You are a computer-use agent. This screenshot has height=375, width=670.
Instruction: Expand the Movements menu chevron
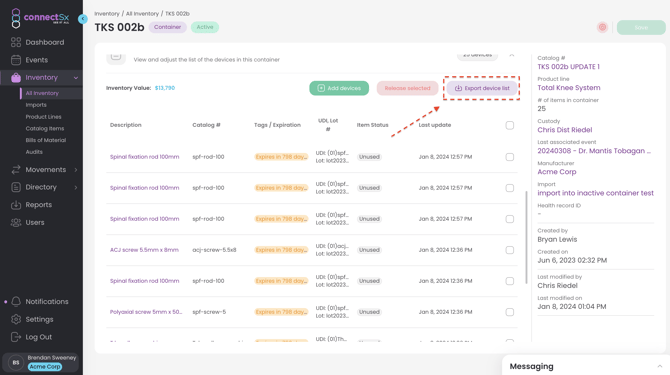76,170
